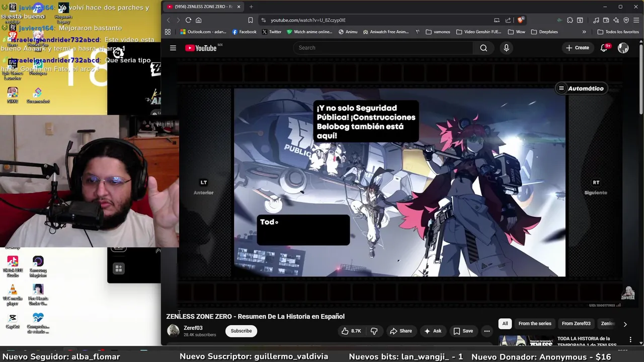Image resolution: width=644 pixels, height=362 pixels.
Task: Open Aniwatch Free Anime bookmark
Action: point(386,32)
